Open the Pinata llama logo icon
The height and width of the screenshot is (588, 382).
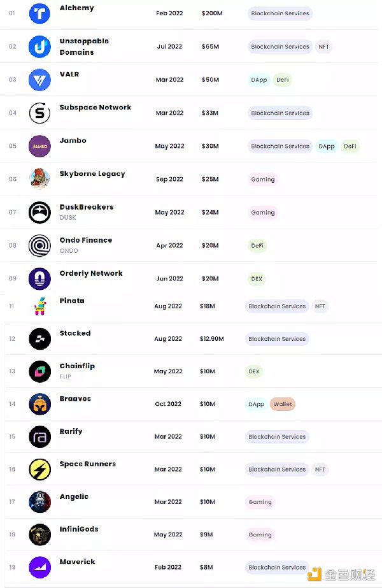pyautogui.click(x=39, y=306)
